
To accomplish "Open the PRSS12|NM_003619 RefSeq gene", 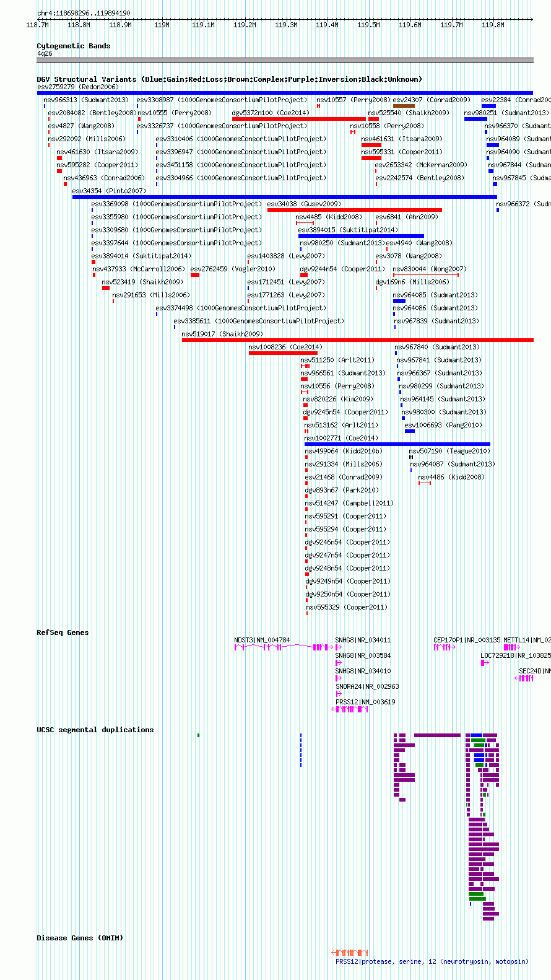I will (x=365, y=702).
